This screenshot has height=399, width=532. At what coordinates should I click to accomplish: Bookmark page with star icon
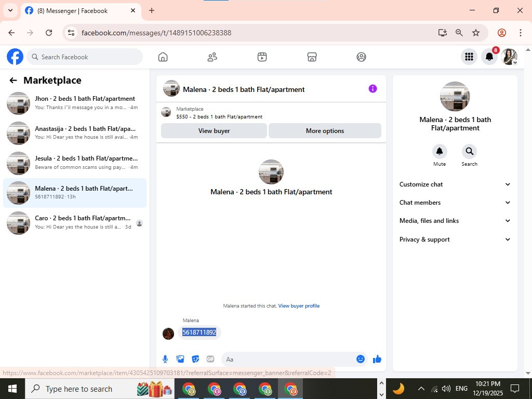476,33
